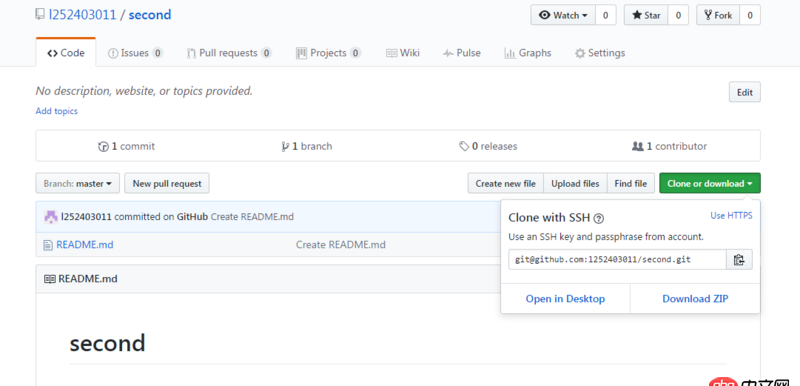Screen dimensions: 800x386
Task: Click the Fork count showing 0
Action: tap(750, 15)
